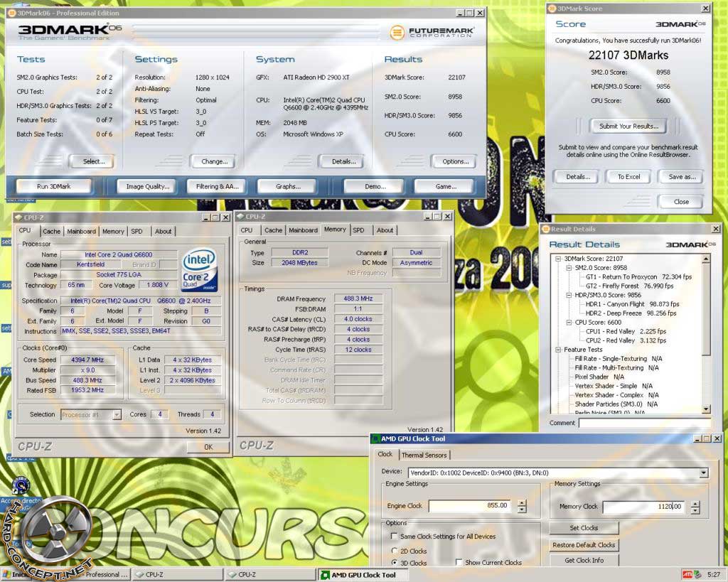Check the Show Current Clocks box
728x582 pixels.
click(459, 562)
